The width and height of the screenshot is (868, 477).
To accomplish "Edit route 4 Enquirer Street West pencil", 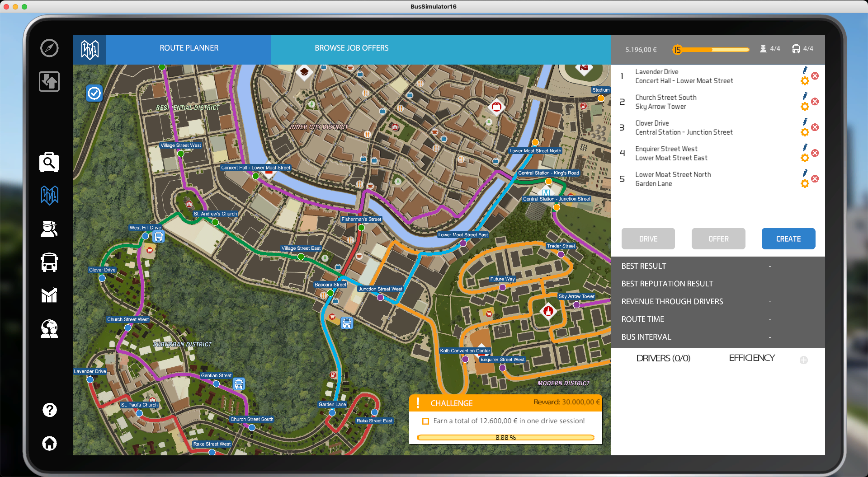I will 805,147.
